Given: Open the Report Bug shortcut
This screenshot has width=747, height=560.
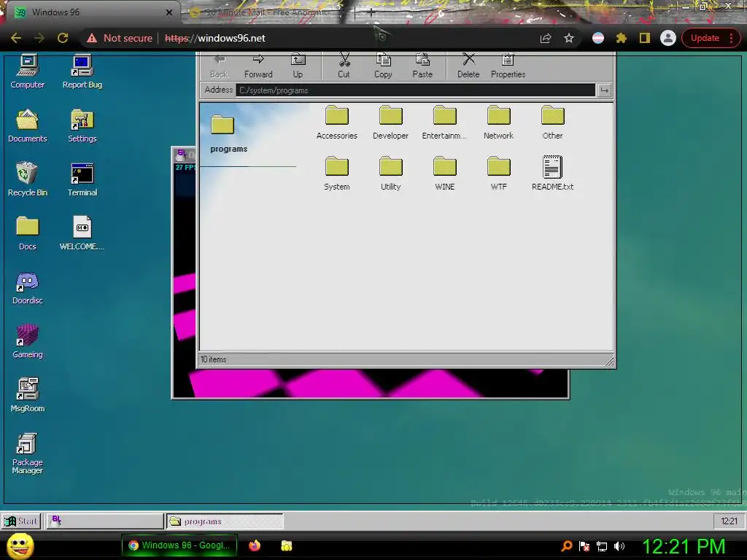Looking at the screenshot, I should [82, 71].
